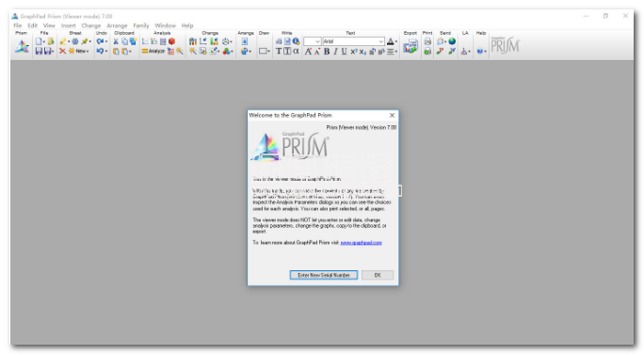Click the copy icon in Clipboard group

click(x=124, y=41)
